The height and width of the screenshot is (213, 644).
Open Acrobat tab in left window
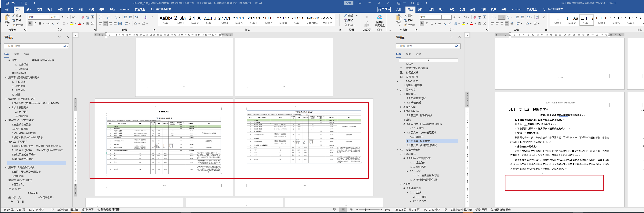(x=125, y=10)
